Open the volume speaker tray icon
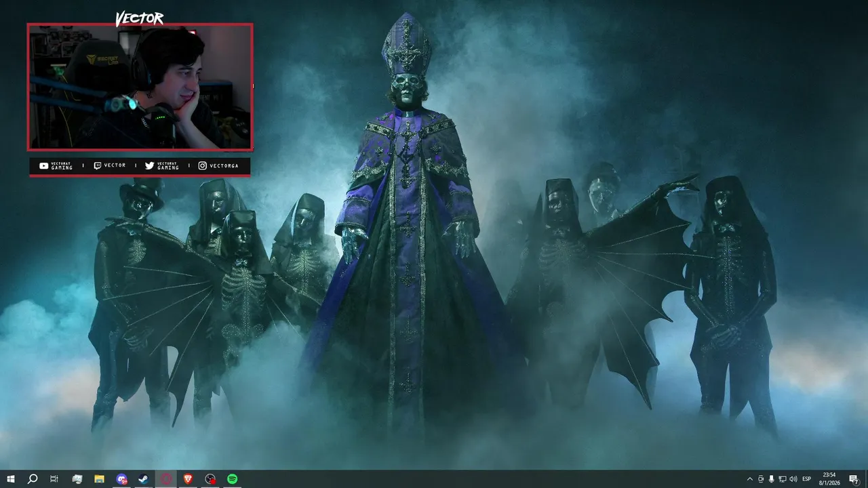Viewport: 868px width, 488px height. [x=793, y=479]
